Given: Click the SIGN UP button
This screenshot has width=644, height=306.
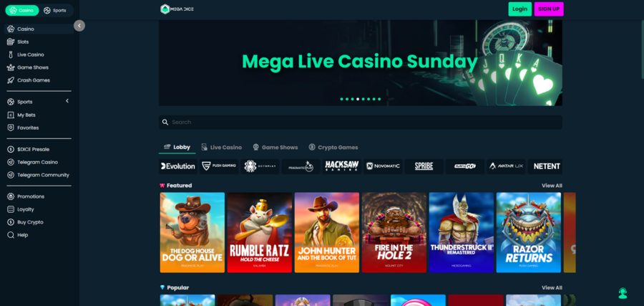Looking at the screenshot, I should click(549, 9).
